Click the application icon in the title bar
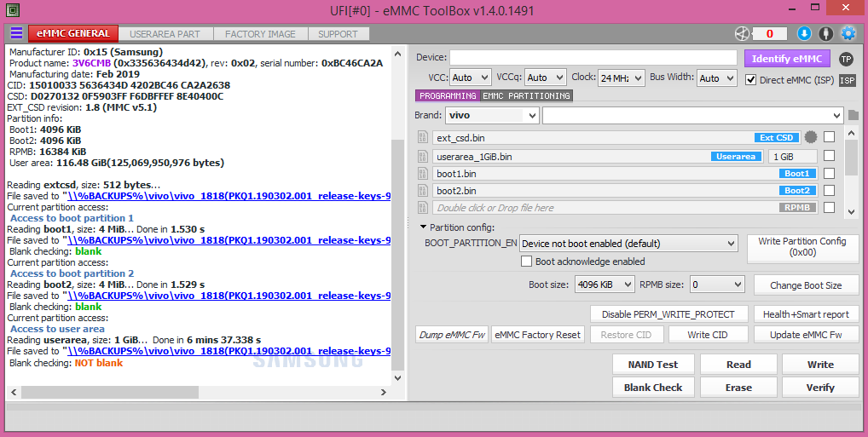 [x=12, y=10]
